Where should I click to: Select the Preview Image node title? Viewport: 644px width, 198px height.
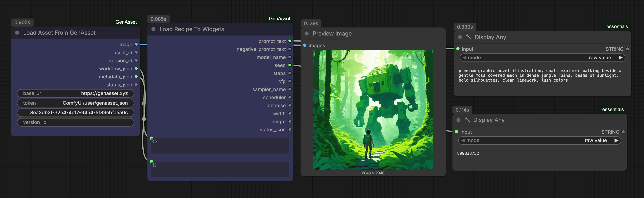332,34
